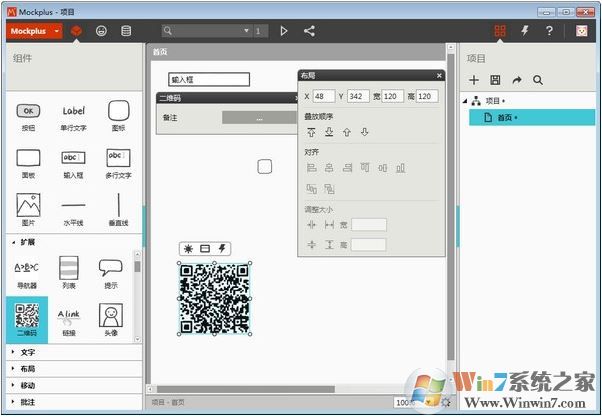
Task: Add a new page with plus icon
Action: pos(474,80)
